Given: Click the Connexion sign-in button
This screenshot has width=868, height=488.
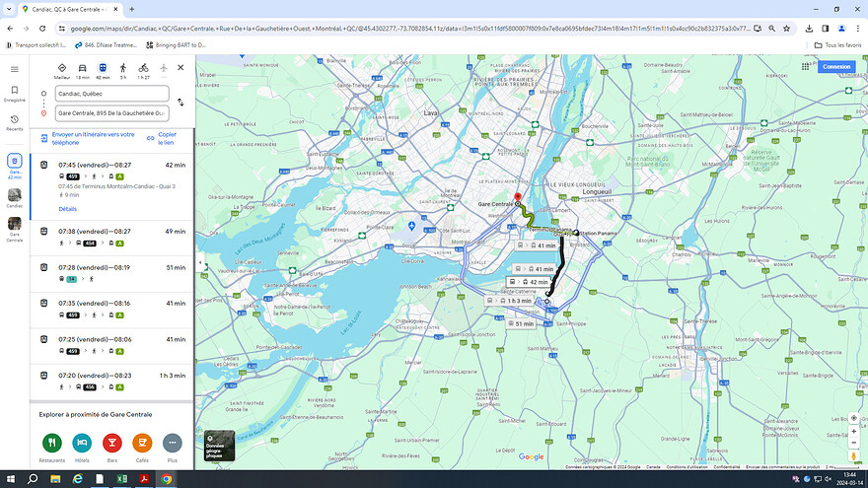Looking at the screenshot, I should click(x=836, y=66).
